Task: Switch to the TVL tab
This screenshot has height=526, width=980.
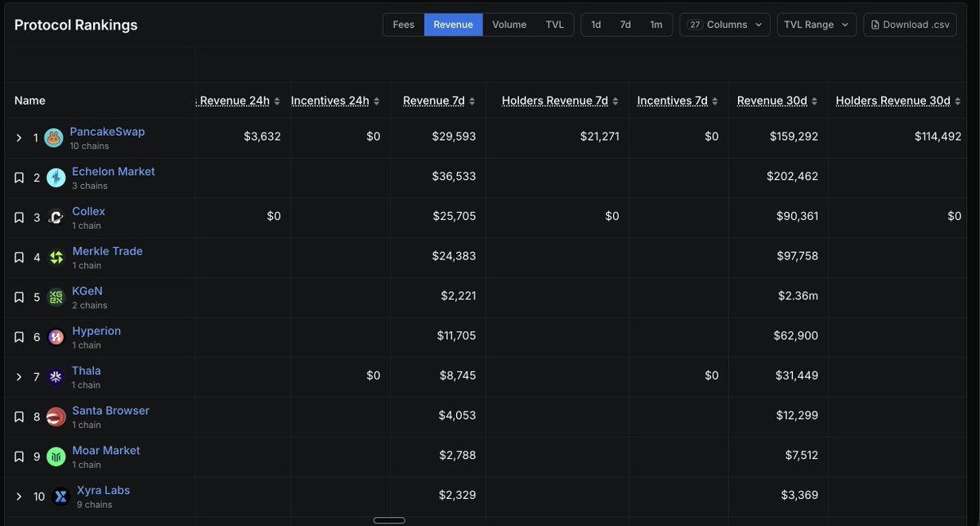Action: 554,25
